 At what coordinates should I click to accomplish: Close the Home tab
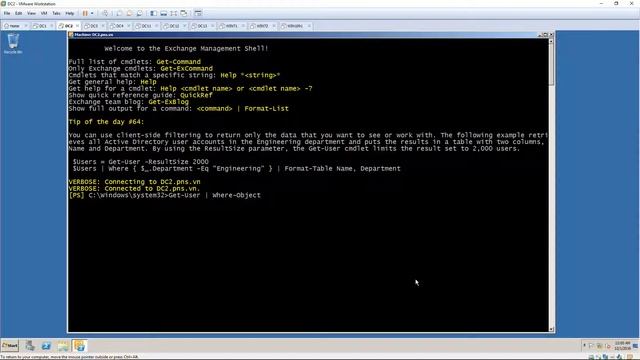(25, 26)
